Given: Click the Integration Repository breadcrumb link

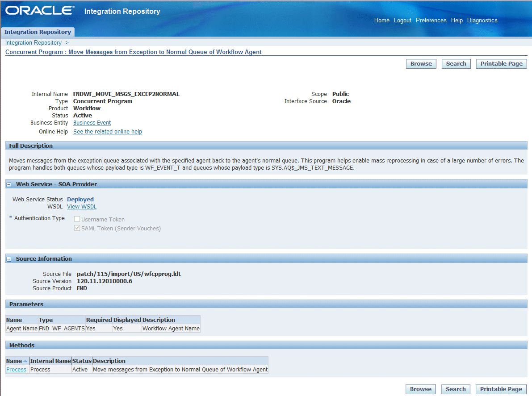Looking at the screenshot, I should tap(33, 43).
